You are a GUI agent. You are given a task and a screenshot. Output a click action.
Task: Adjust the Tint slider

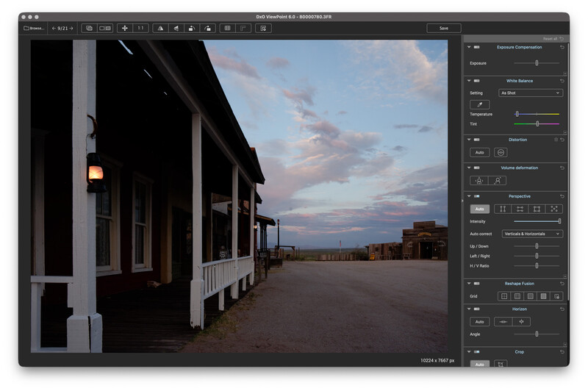coord(537,123)
